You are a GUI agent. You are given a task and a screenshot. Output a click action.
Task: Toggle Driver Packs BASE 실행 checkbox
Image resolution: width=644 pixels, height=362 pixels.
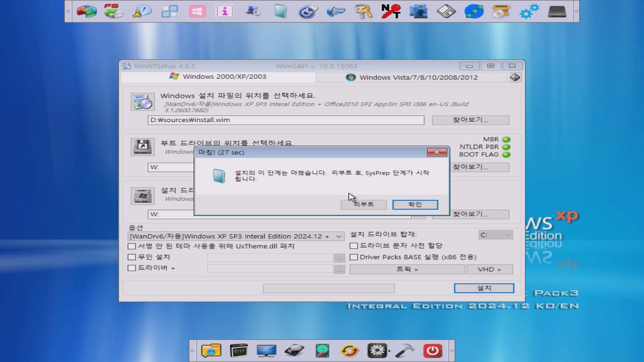coord(354,257)
